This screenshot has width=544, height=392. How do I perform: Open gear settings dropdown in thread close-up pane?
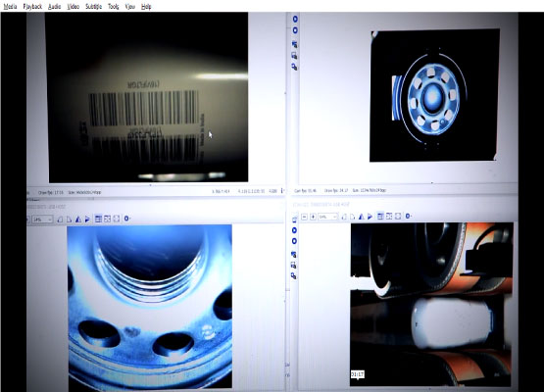[x=127, y=219]
